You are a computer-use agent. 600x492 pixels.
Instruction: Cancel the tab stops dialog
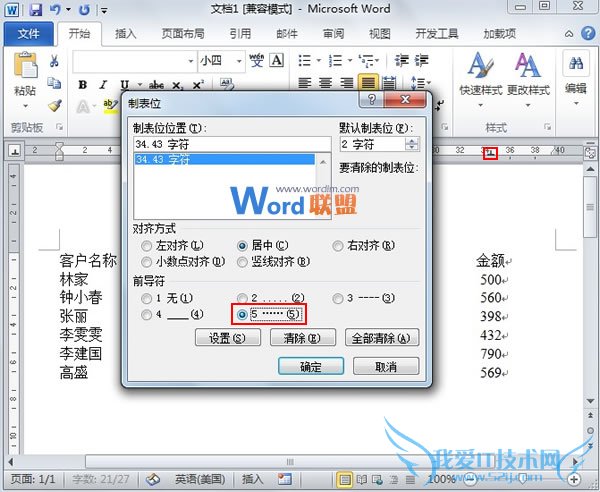pos(386,367)
